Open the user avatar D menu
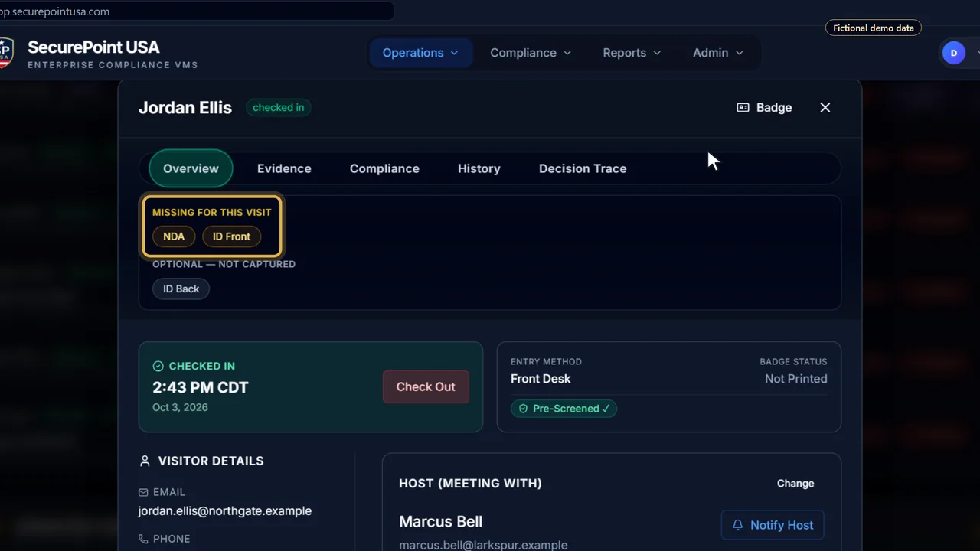This screenshot has height=551, width=980. tap(954, 53)
